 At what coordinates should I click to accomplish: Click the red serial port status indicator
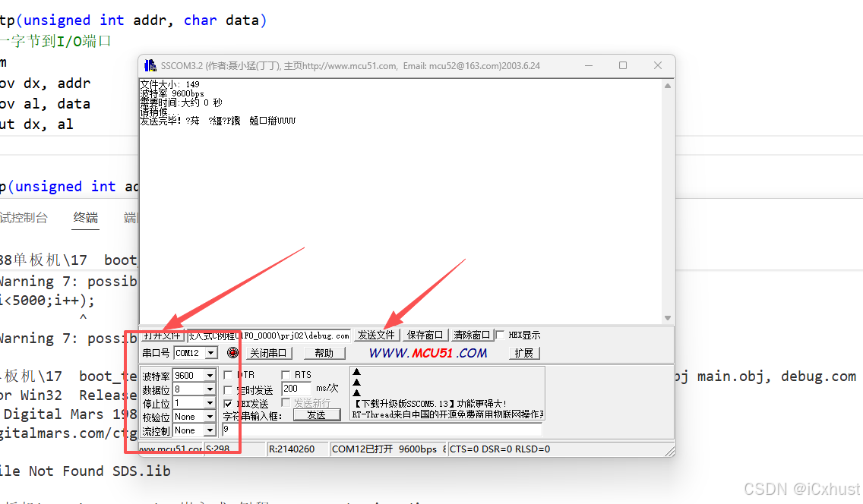coord(232,353)
